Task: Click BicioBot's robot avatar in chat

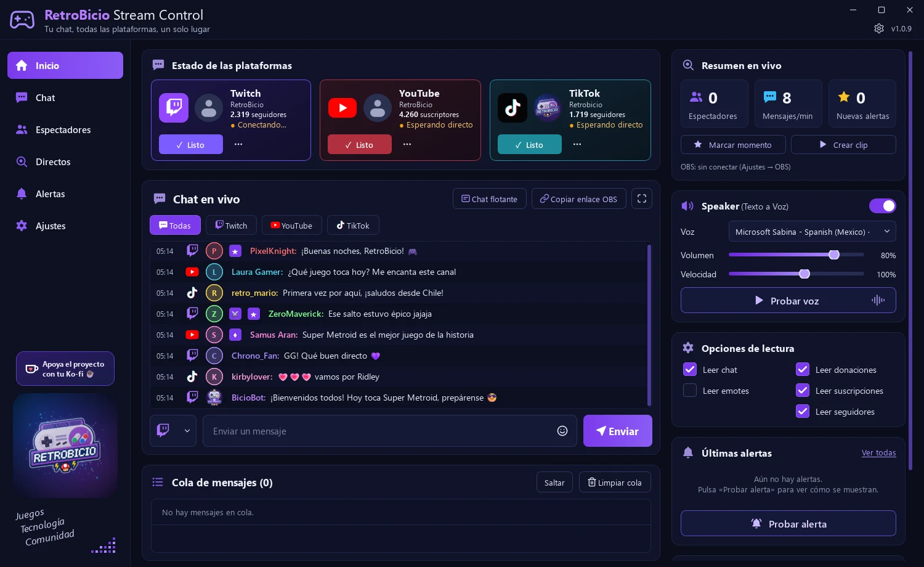Action: (214, 398)
